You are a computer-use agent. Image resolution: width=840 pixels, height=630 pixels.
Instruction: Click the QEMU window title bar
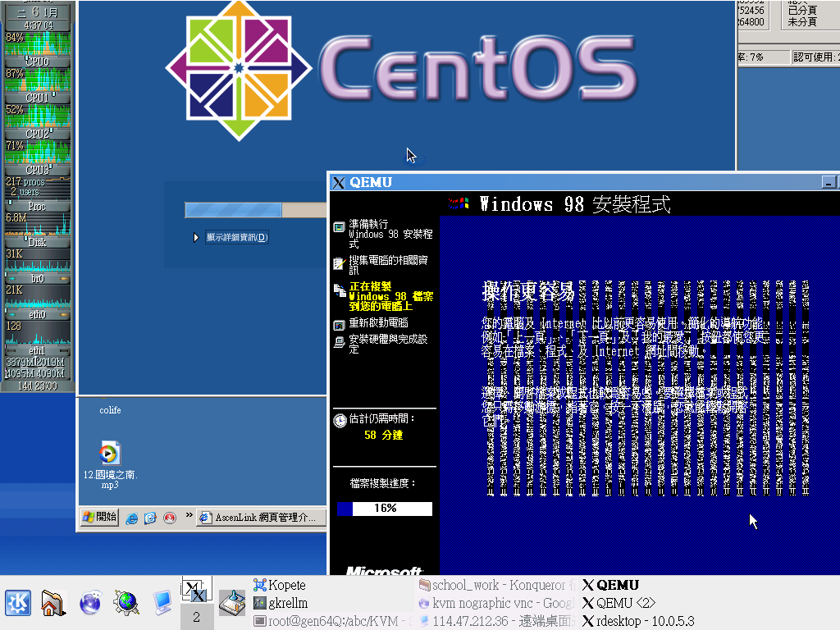click(584, 182)
